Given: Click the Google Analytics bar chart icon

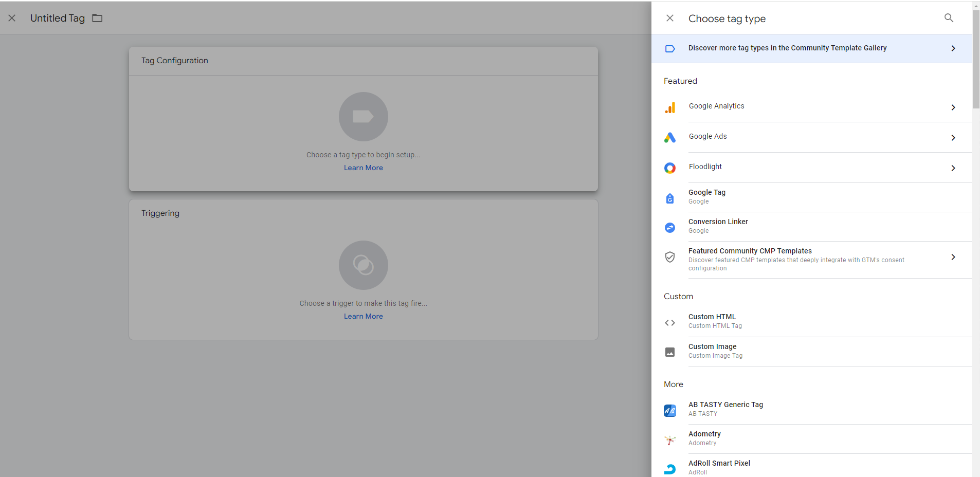Looking at the screenshot, I should pos(670,107).
